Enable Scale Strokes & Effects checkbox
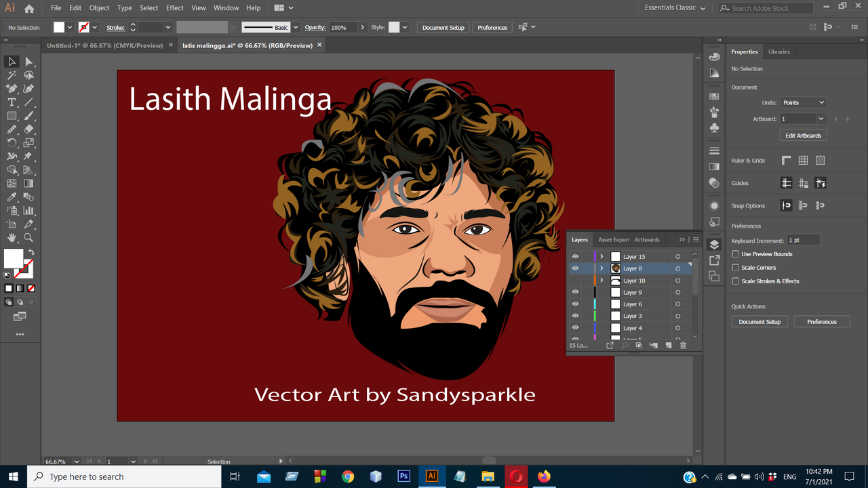868x488 pixels. coord(736,281)
